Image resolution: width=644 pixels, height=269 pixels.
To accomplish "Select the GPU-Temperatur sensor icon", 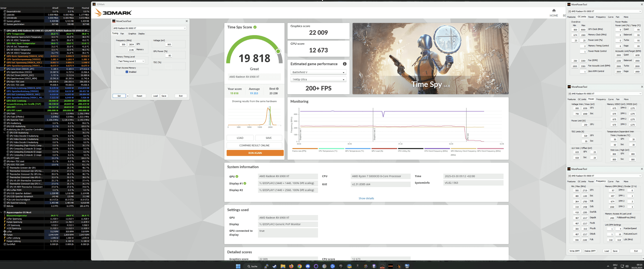I will click(5, 34).
